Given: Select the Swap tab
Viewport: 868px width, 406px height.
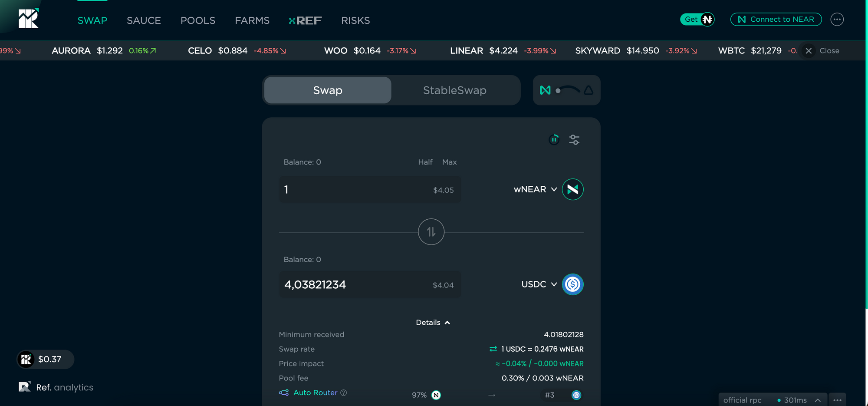Looking at the screenshot, I should (x=328, y=90).
